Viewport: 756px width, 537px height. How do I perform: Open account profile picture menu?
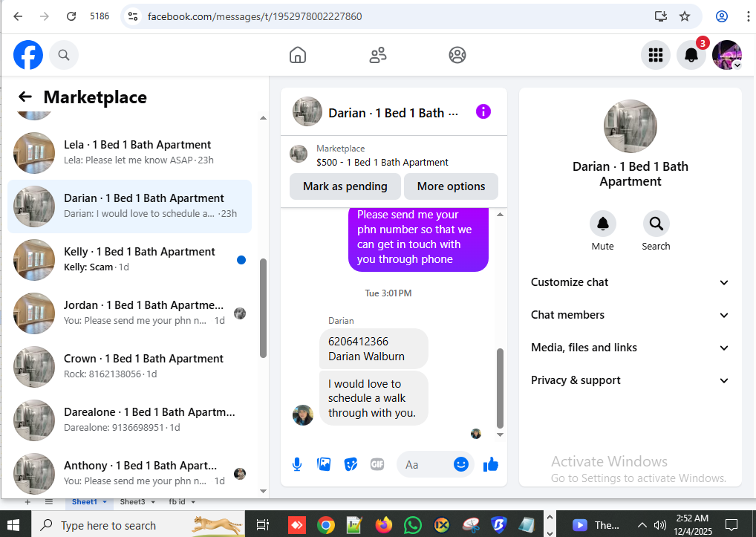coord(726,55)
